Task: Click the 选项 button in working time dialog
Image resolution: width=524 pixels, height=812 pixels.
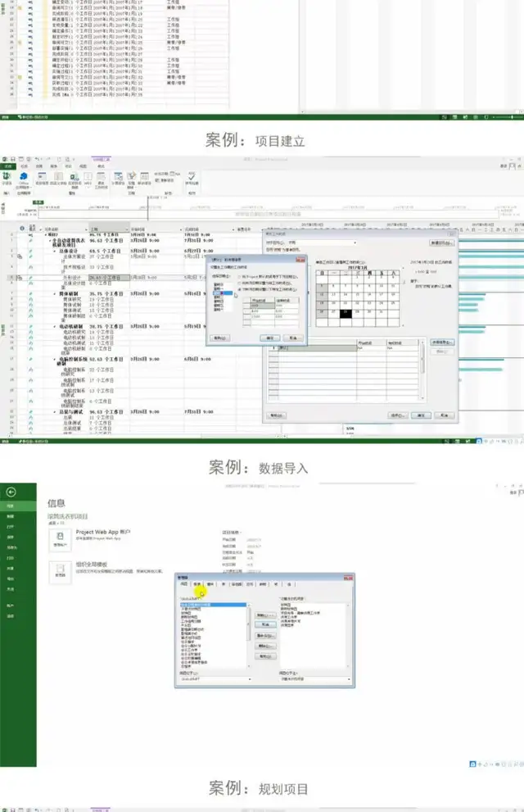Action: [x=397, y=415]
